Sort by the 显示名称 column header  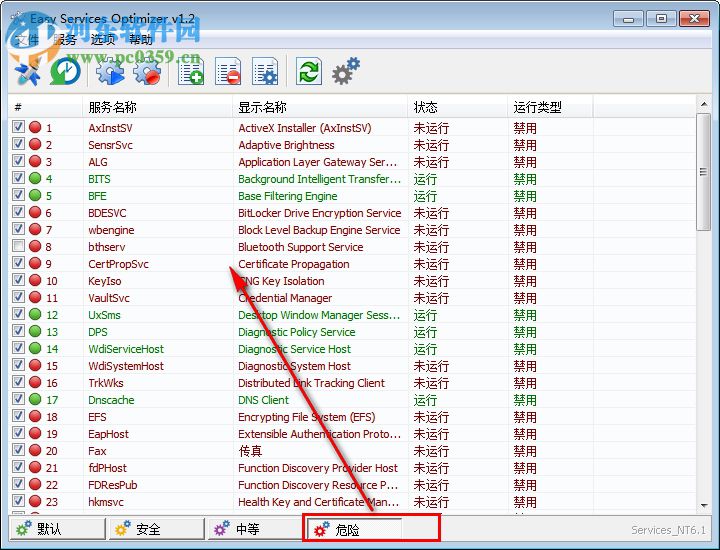[320, 107]
